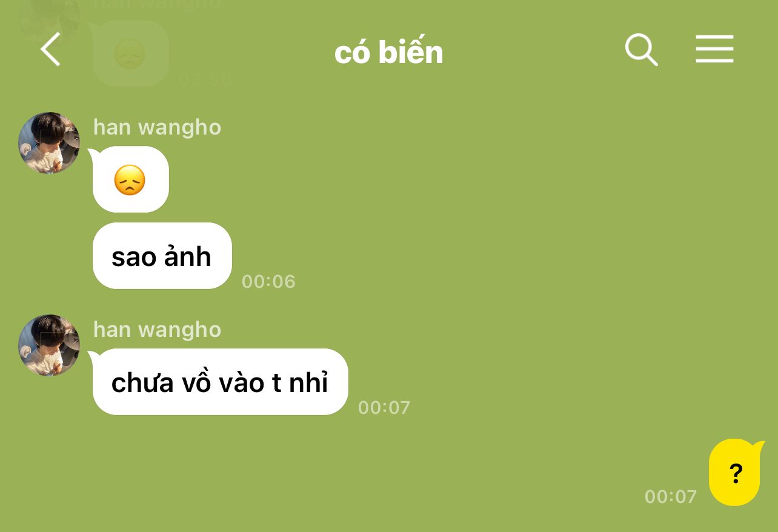Viewport: 778px width, 532px height.
Task: Select the "chưa về vào t nhỉ" message
Action: tap(220, 382)
